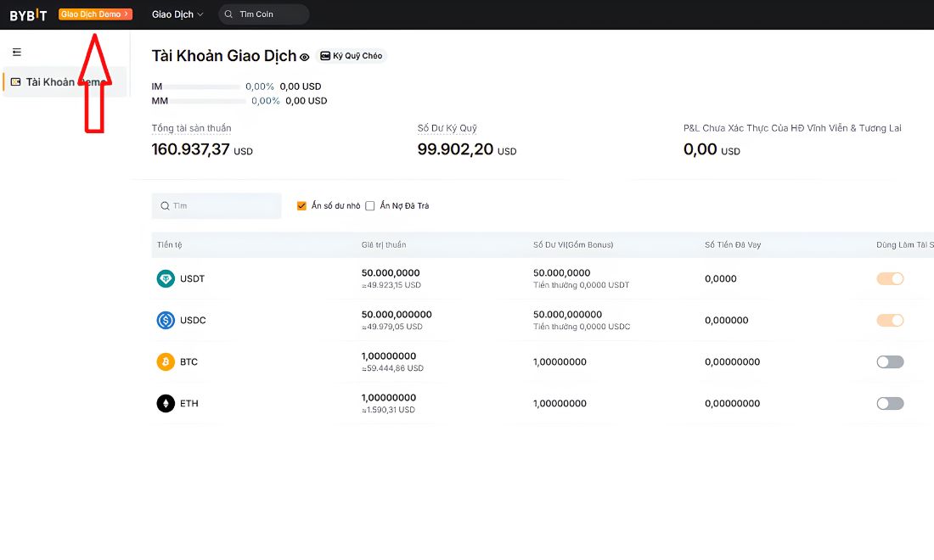
Task: Click the BTC coin icon
Action: (166, 361)
